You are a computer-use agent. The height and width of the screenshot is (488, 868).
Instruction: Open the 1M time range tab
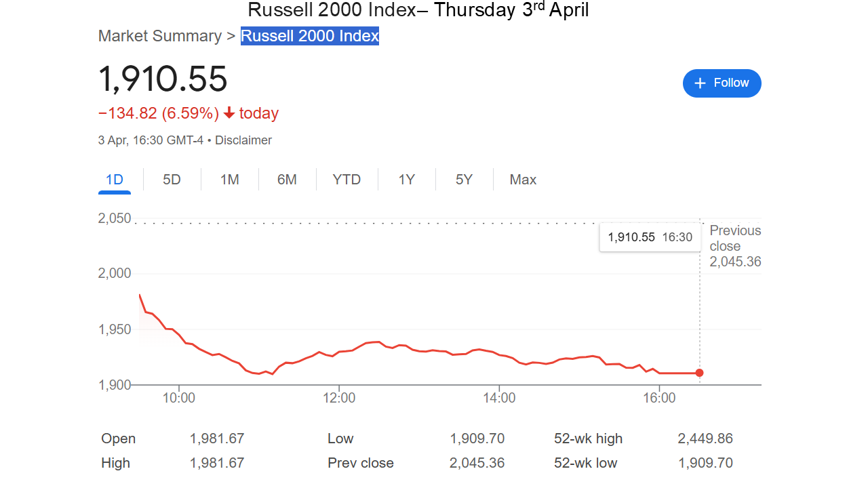coord(229,180)
